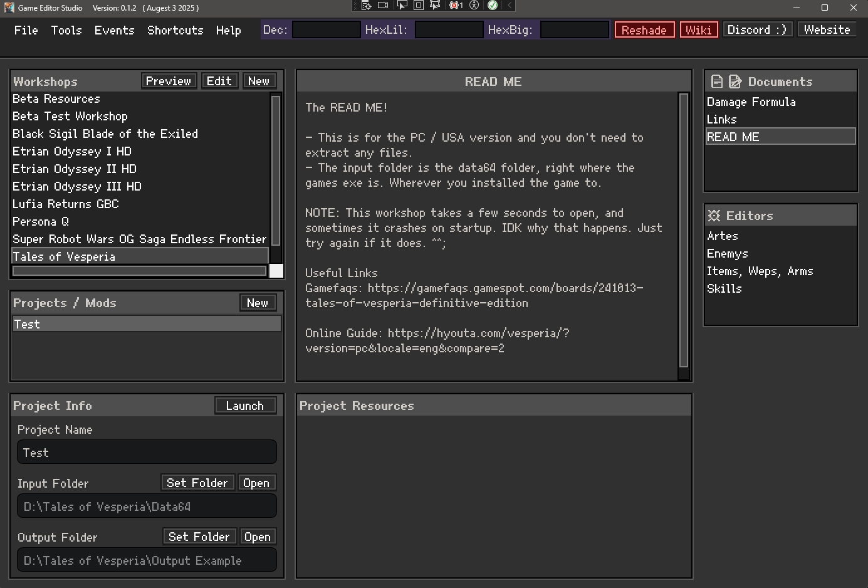Image resolution: width=868 pixels, height=588 pixels.
Task: Select Persona Q in Workshops list
Action: (41, 221)
